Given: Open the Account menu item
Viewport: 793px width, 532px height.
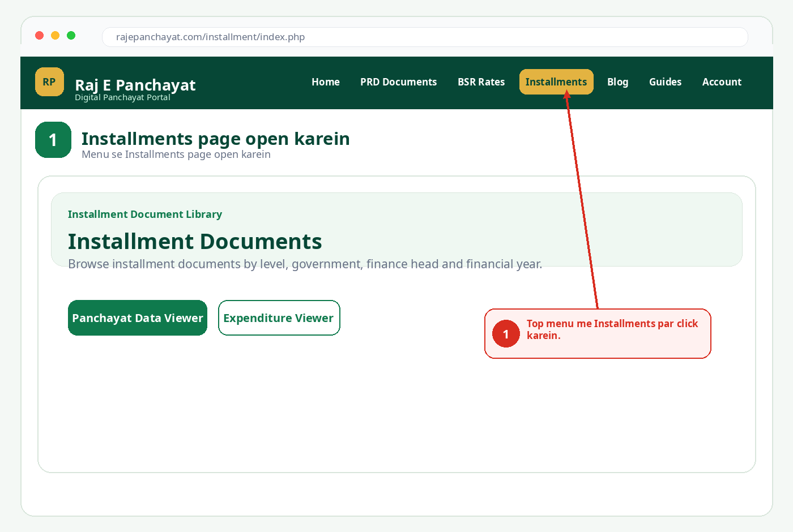Looking at the screenshot, I should click(x=722, y=82).
